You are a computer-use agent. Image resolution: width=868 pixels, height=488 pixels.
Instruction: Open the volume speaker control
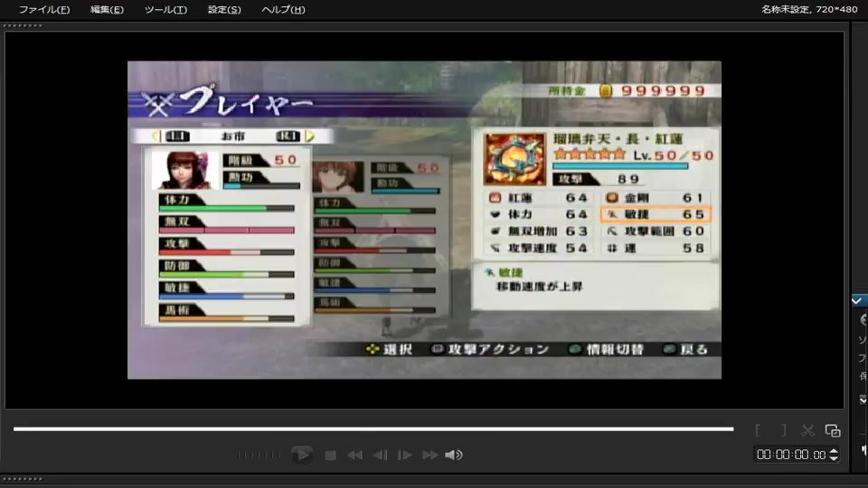tap(453, 455)
